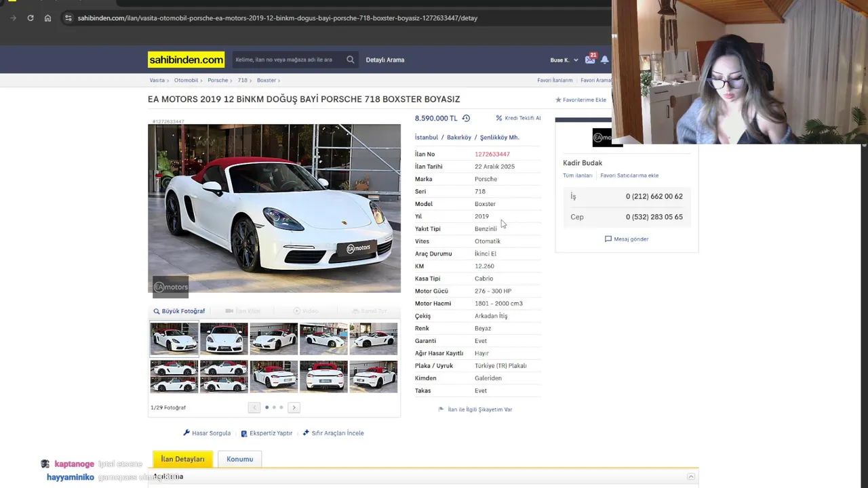Open the browser home page icon
The width and height of the screenshot is (868, 488).
[x=47, y=18]
